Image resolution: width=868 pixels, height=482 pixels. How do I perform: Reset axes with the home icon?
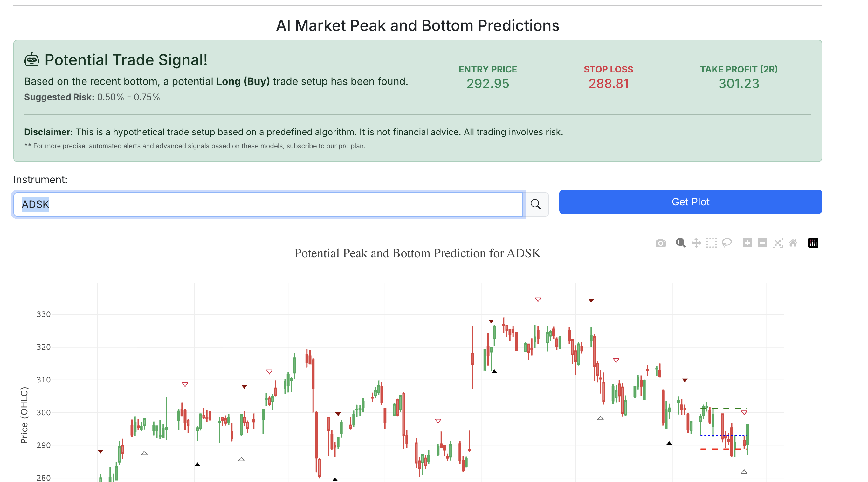coord(793,243)
